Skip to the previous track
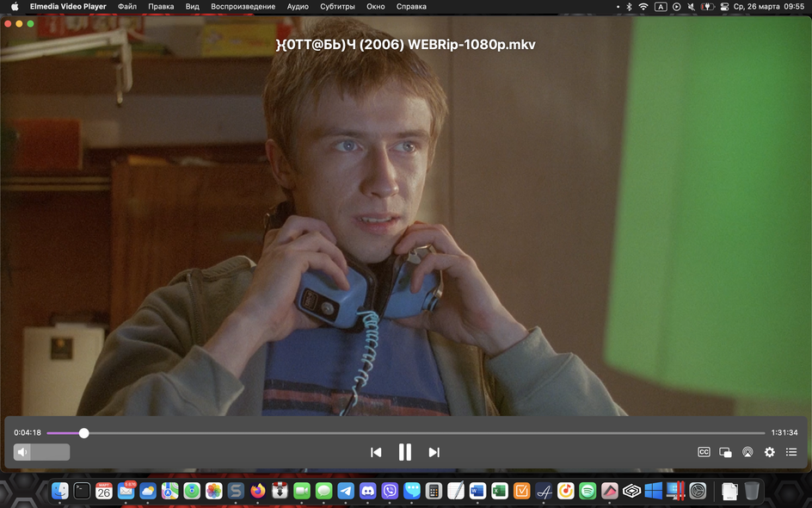The image size is (812, 508). click(x=376, y=453)
